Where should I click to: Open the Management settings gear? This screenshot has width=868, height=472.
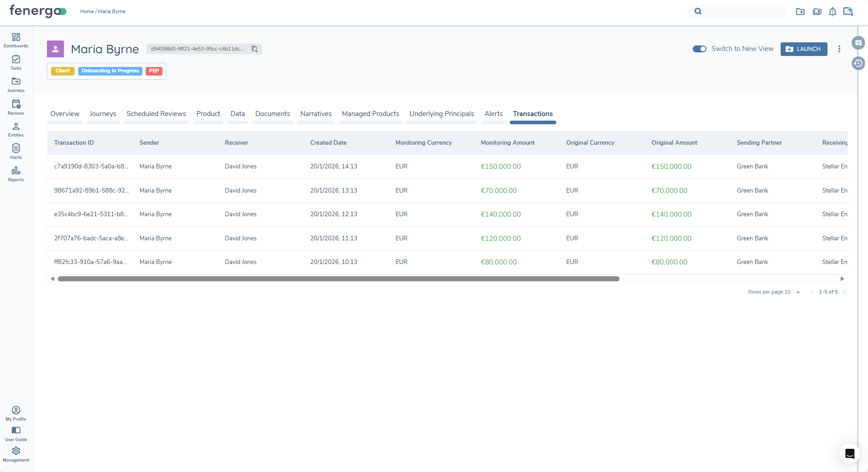(x=16, y=454)
